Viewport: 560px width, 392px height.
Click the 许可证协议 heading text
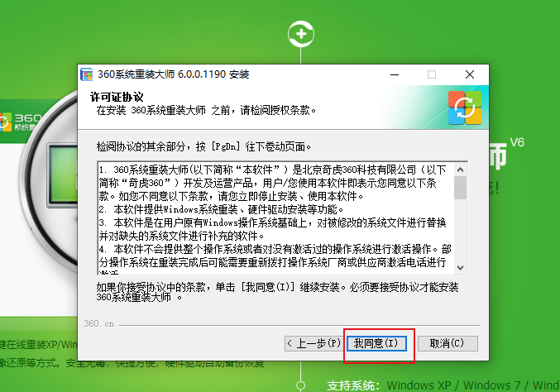[117, 97]
